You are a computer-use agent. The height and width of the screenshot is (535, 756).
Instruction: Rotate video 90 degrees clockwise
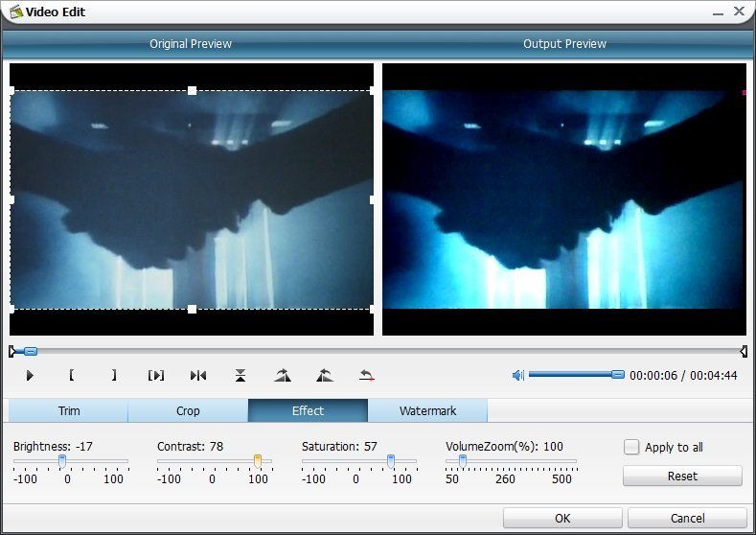tap(283, 375)
